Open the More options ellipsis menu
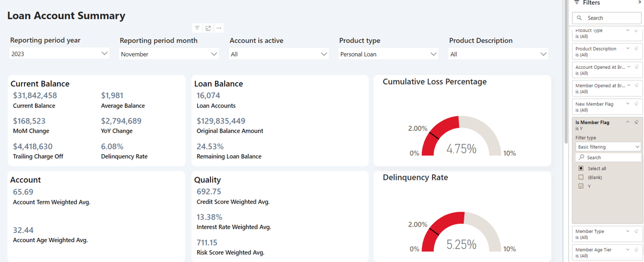 219,28
